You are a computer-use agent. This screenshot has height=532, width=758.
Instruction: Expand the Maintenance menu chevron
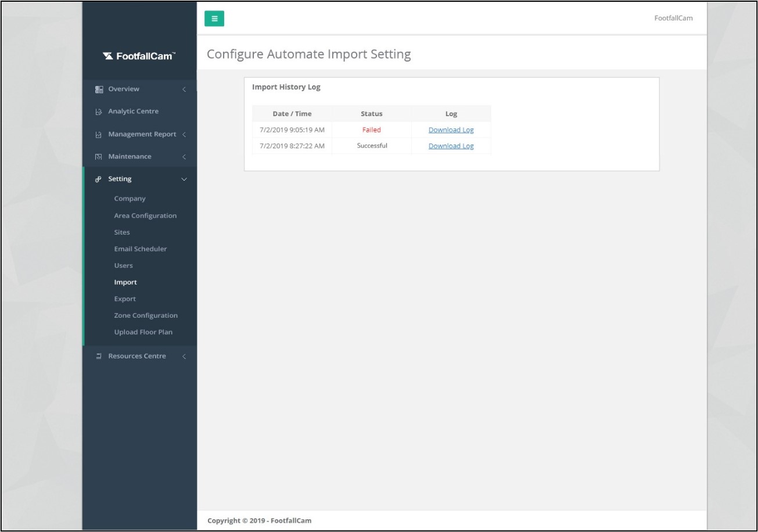pyautogui.click(x=184, y=157)
